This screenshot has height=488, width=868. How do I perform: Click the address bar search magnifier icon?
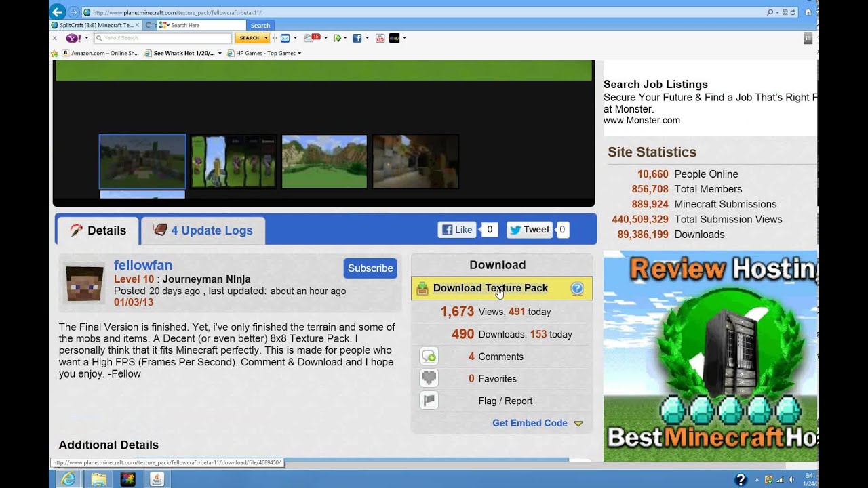(x=770, y=12)
